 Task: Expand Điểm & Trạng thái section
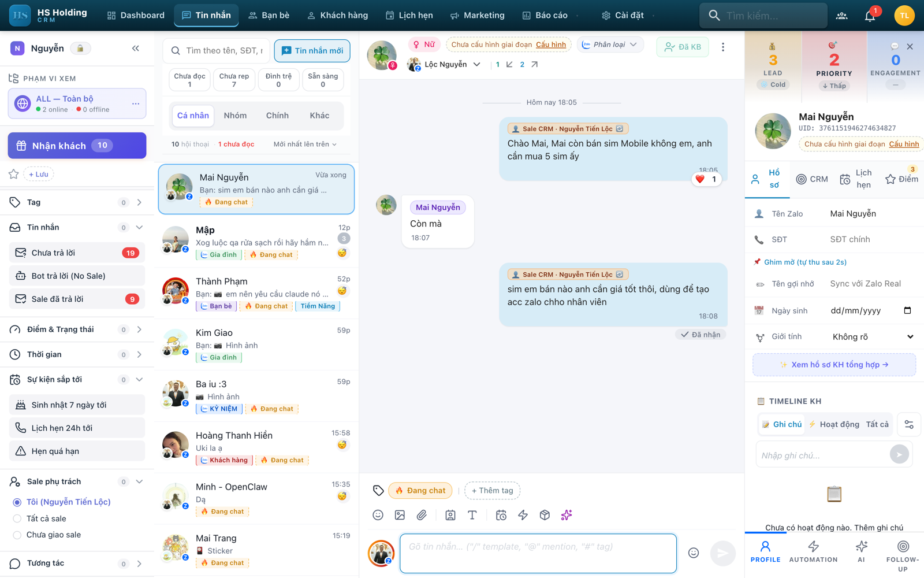pyautogui.click(x=77, y=329)
